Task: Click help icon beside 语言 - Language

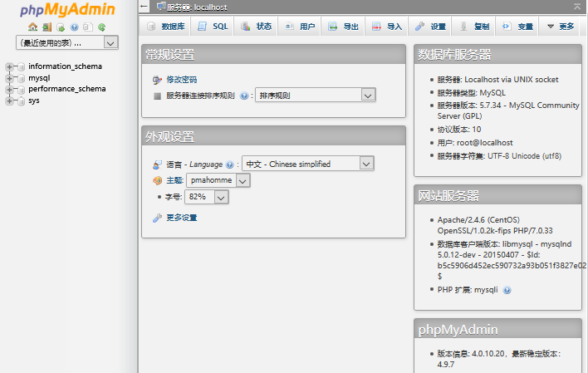Action: [x=230, y=164]
